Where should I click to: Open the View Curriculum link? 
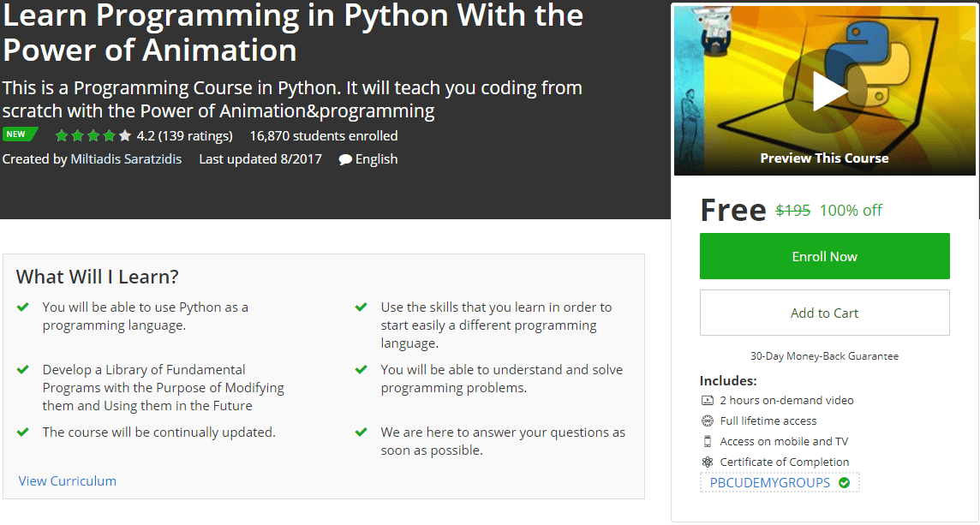click(x=67, y=480)
